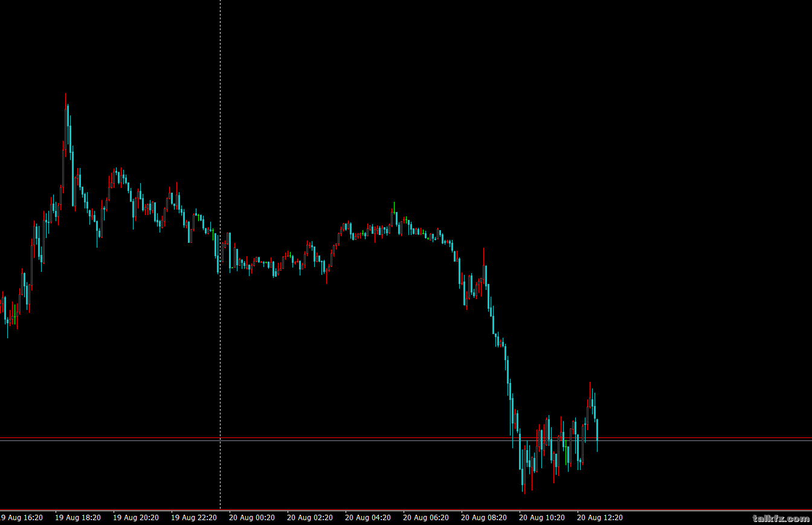The width and height of the screenshot is (812, 525).
Task: Click the 20 Aug 00:20 time axis label
Action: click(252, 518)
